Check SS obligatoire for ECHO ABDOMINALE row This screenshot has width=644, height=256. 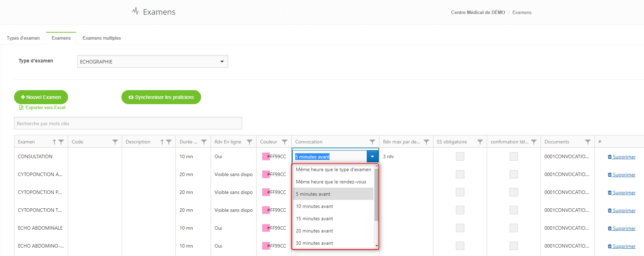(460, 228)
